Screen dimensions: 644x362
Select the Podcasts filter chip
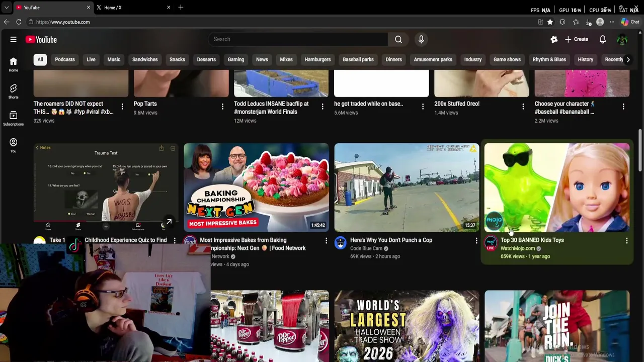click(65, 59)
